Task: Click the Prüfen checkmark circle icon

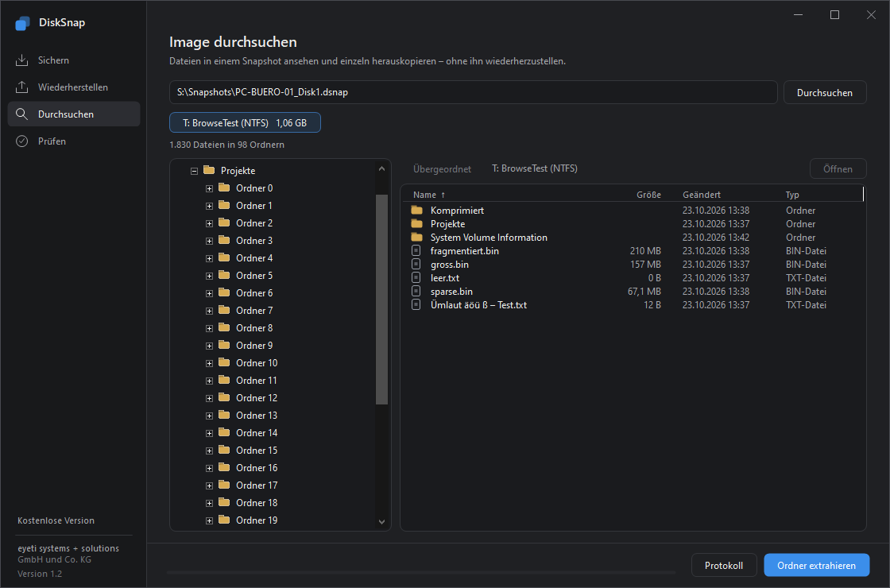Action: (x=21, y=141)
